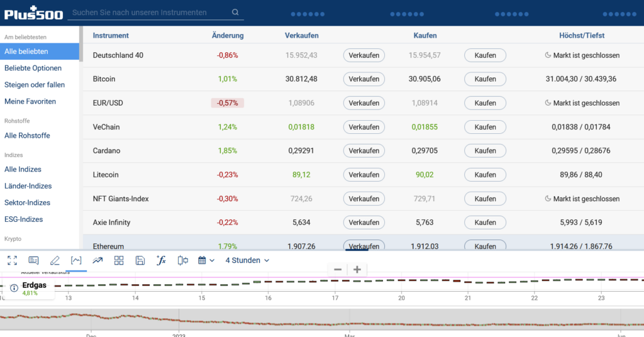Image resolution: width=644 pixels, height=337 pixels.
Task: Select the pencil drawing tool
Action: 55,260
